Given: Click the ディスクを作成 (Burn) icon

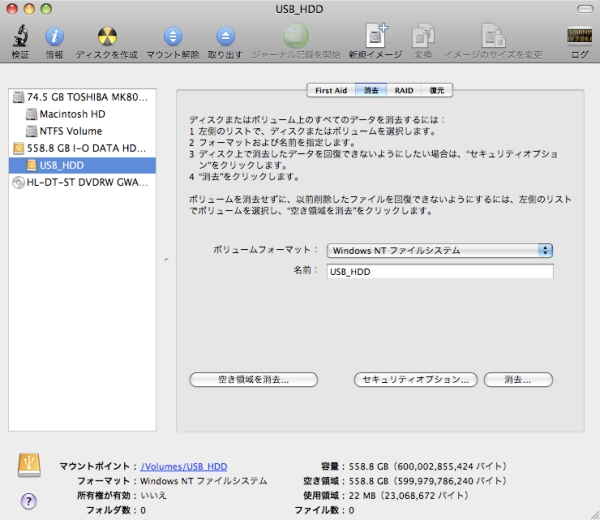Looking at the screenshot, I should 106,37.
